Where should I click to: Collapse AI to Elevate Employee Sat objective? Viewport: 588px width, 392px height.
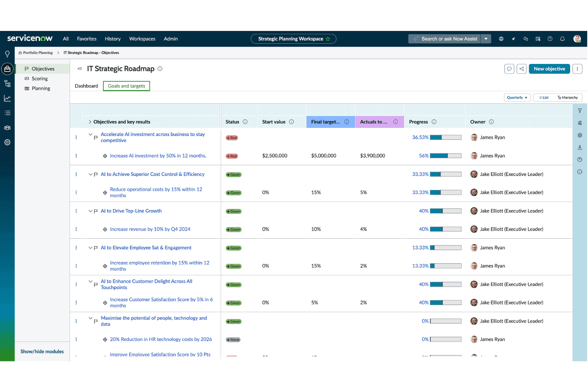coord(90,248)
